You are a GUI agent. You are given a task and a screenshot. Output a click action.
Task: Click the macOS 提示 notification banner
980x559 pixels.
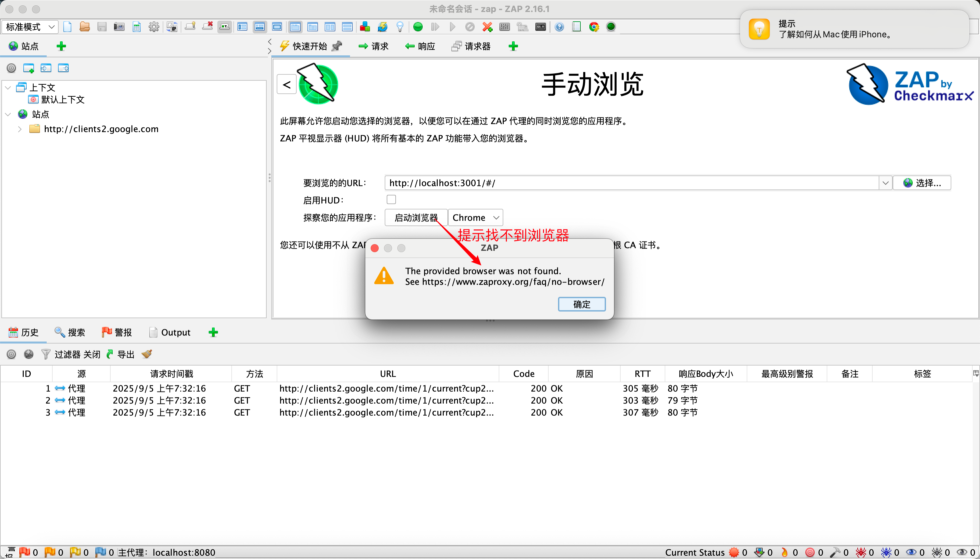(x=855, y=29)
